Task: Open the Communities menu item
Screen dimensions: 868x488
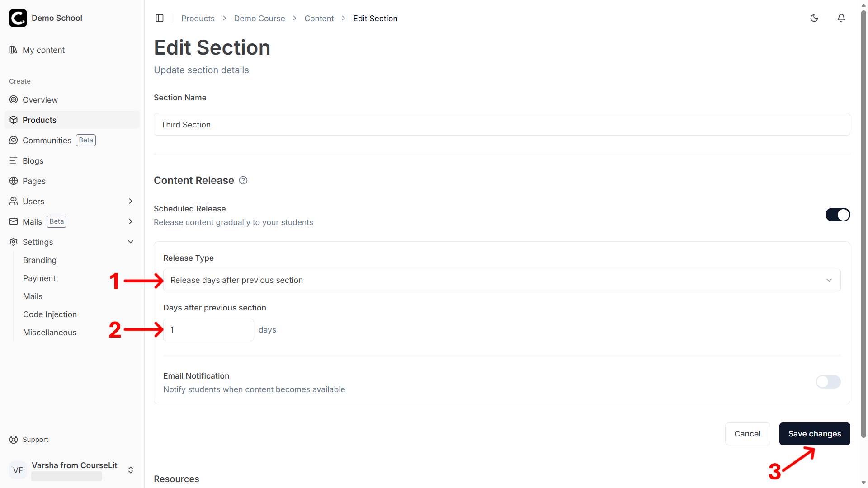Action: click(x=47, y=141)
